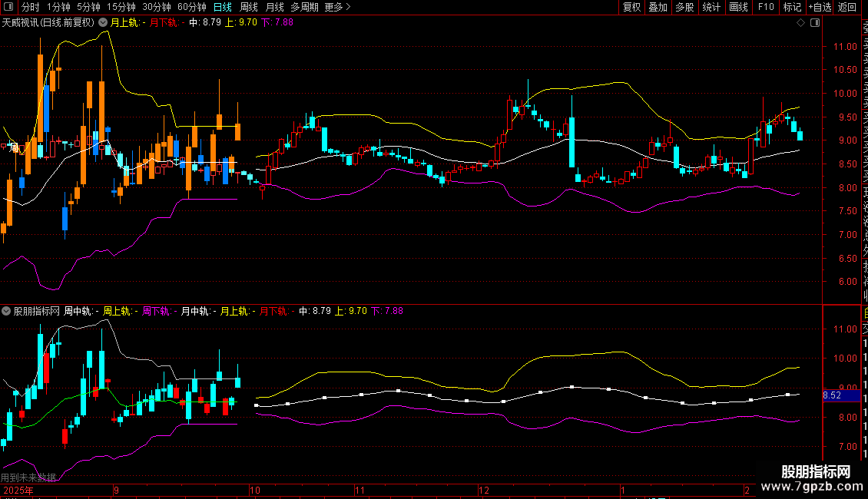868x499 pixels.
Task: Switch to 周线 weekly chart
Action: click(x=249, y=7)
